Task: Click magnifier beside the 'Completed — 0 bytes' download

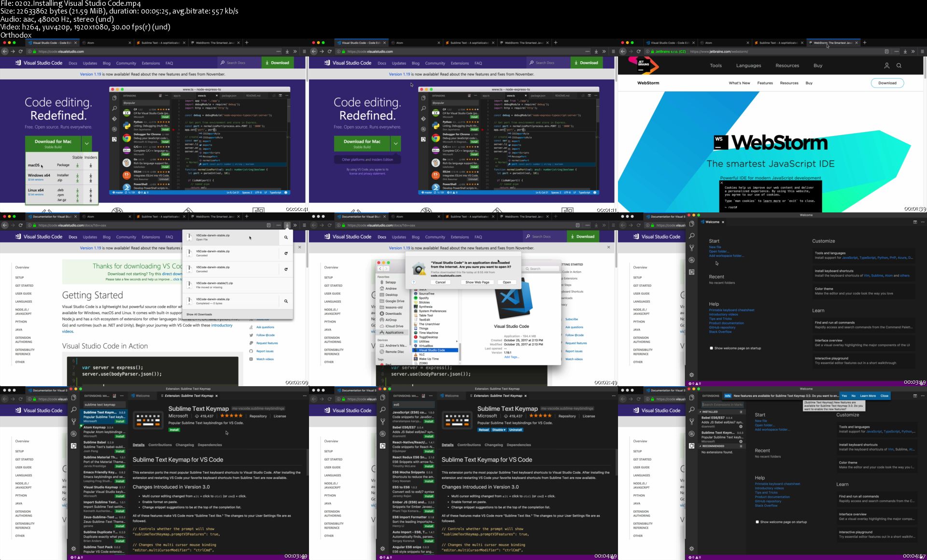Action: pyautogui.click(x=286, y=301)
